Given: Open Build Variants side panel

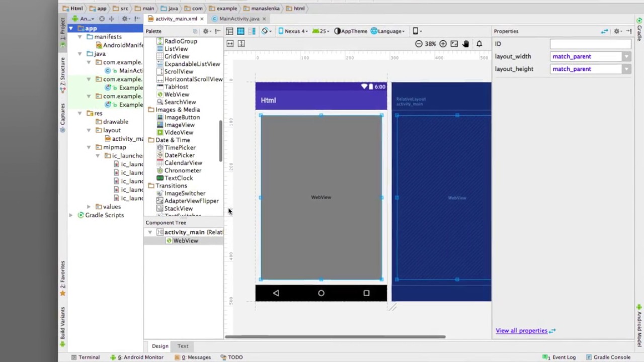Looking at the screenshot, I should [x=63, y=327].
